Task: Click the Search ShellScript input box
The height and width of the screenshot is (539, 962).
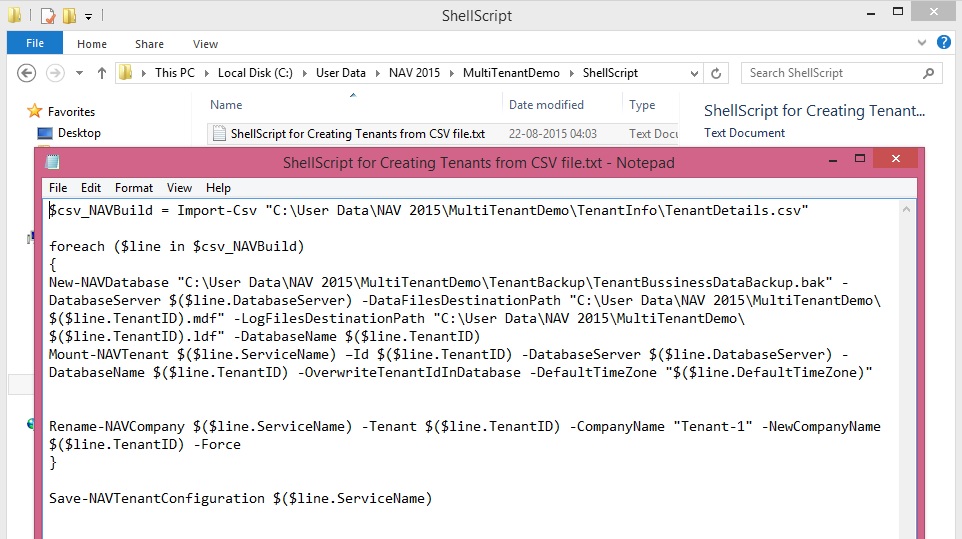Action: [x=830, y=73]
